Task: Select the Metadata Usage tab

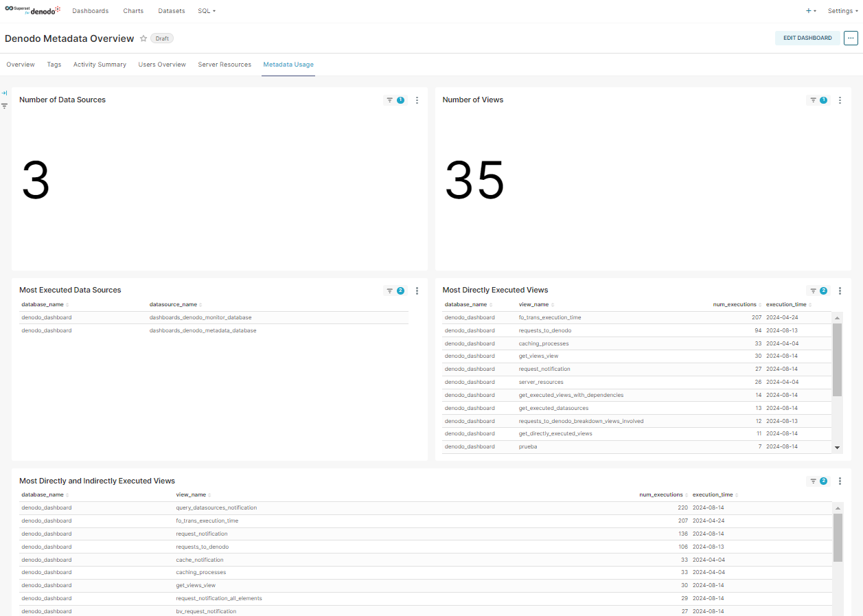Action: point(288,65)
